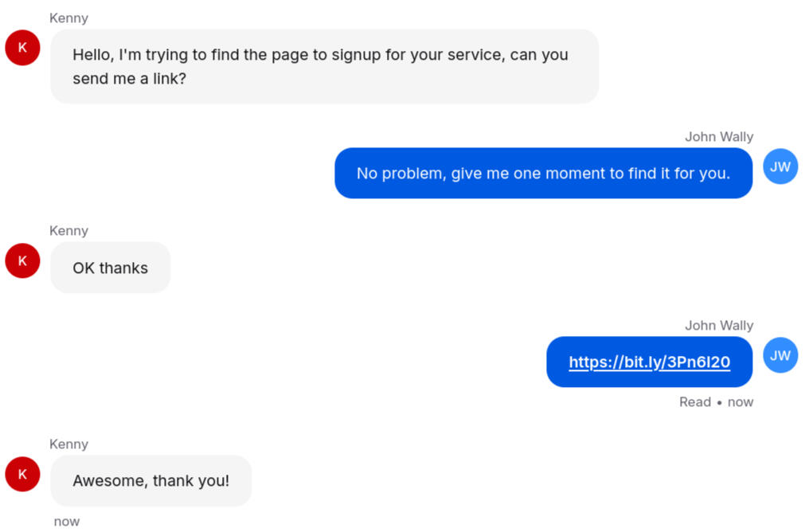Click the blue JW circle near the top
This screenshot has height=532, width=805.
(x=780, y=166)
